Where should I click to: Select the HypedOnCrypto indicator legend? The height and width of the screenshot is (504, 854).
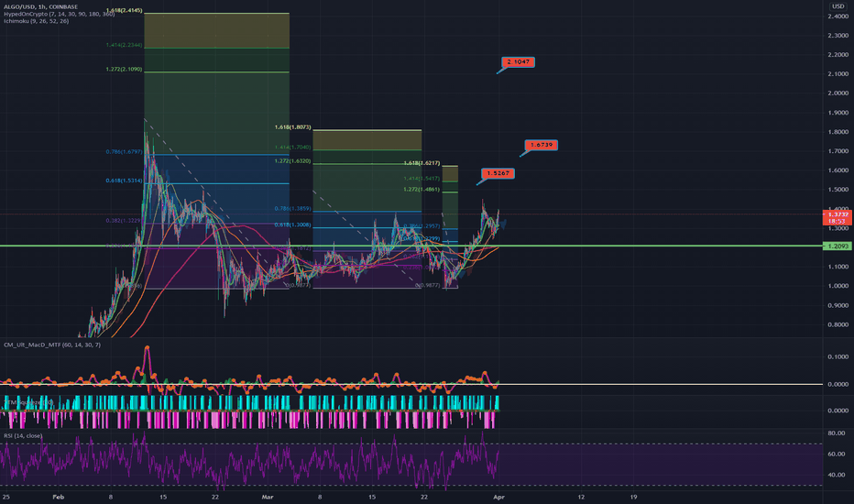pyautogui.click(x=59, y=14)
